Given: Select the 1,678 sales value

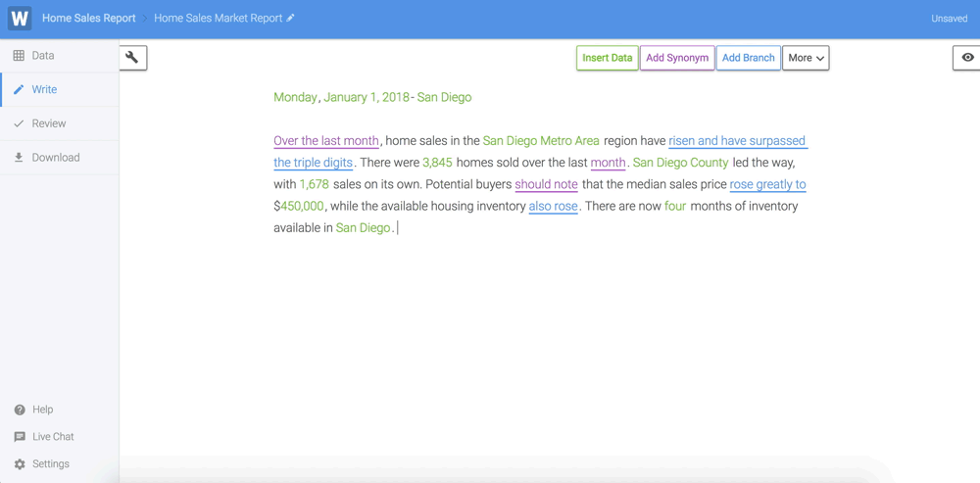Looking at the screenshot, I should coord(315,185).
